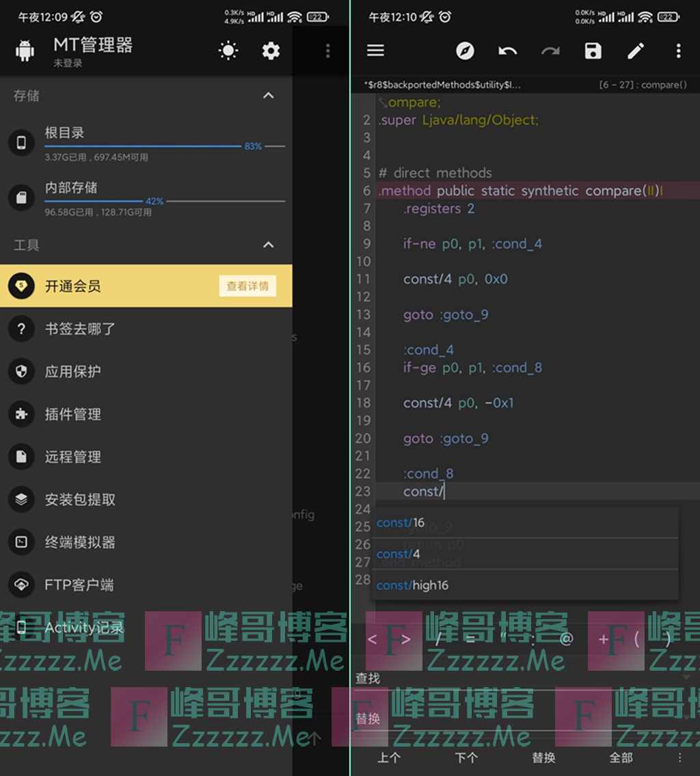This screenshot has height=776, width=700.
Task: Tap the alarm icon in left status bar
Action: pos(96,17)
